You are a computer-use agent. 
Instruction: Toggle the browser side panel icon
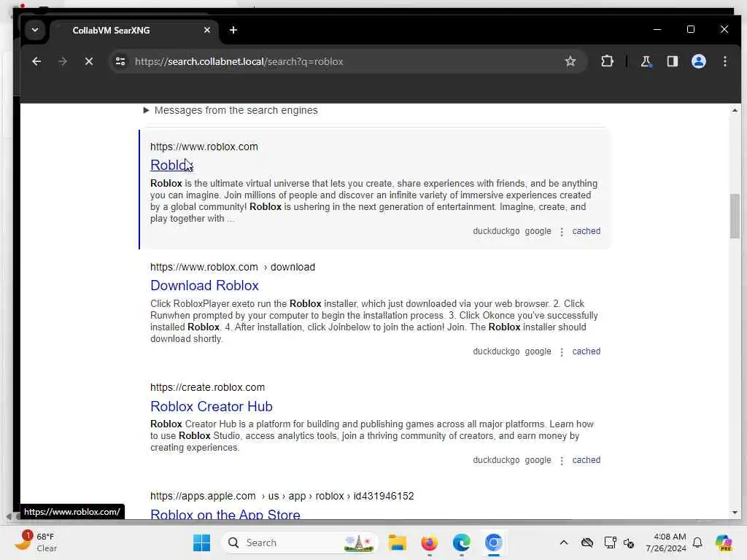672,61
